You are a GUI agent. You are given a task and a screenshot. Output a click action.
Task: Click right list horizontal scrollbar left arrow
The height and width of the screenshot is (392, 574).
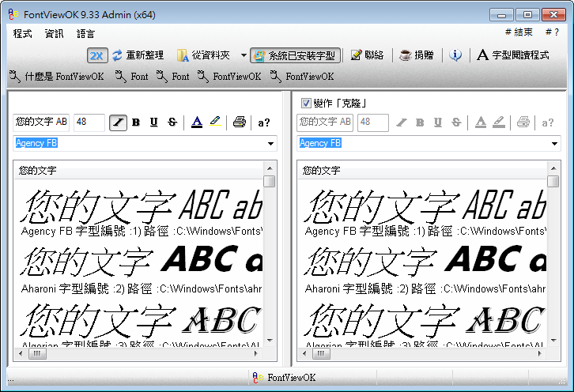304,353
